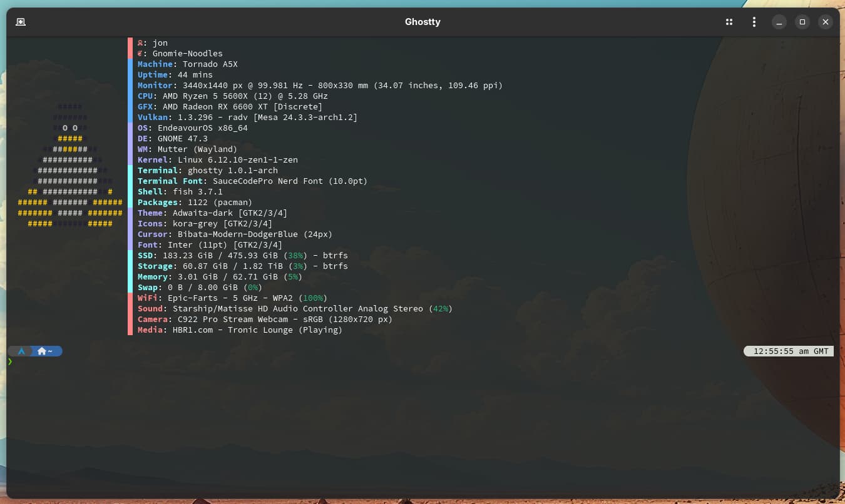845x504 pixels.
Task: Click the Ghostty window title
Action: [x=422, y=22]
